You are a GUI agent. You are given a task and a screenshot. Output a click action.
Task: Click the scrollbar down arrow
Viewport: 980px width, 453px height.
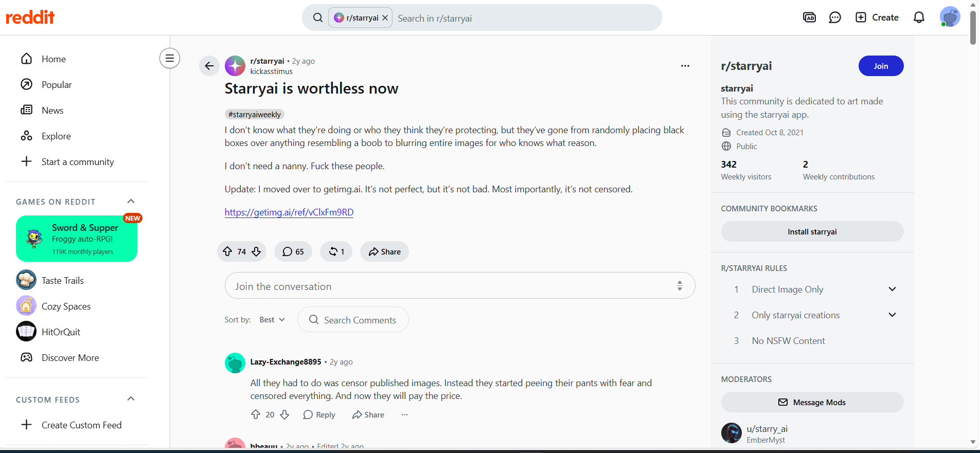click(x=973, y=442)
